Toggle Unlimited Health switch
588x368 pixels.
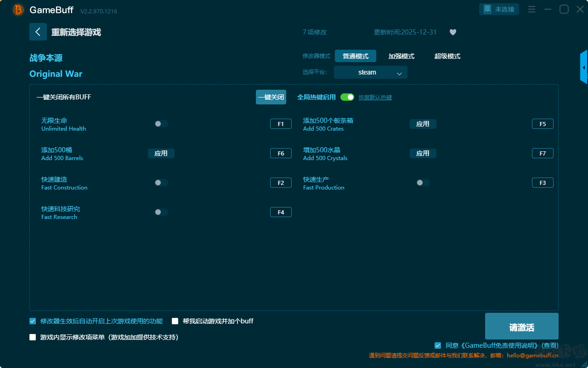[161, 124]
